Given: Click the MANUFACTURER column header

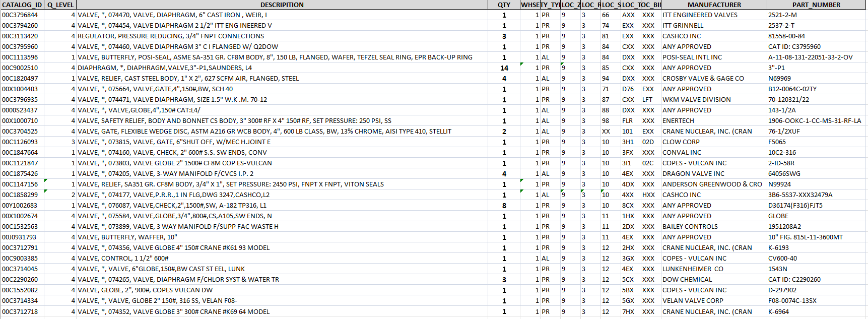Looking at the screenshot, I should [714, 5].
